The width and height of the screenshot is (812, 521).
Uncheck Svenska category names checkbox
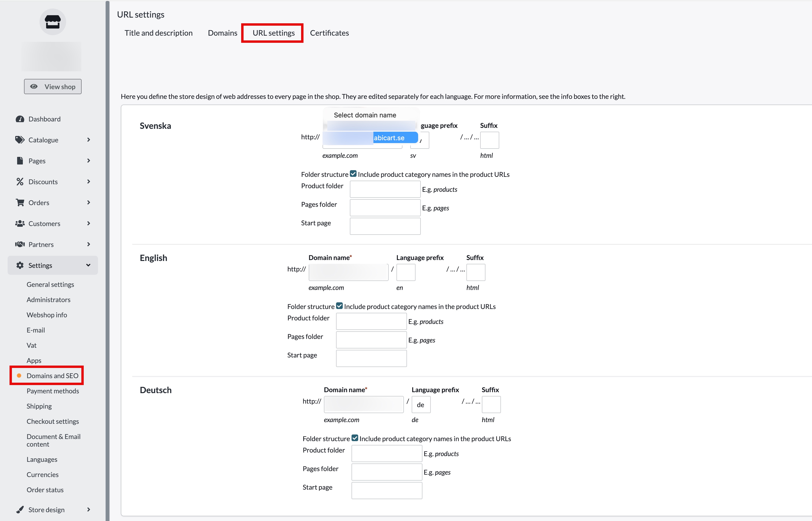tap(353, 174)
